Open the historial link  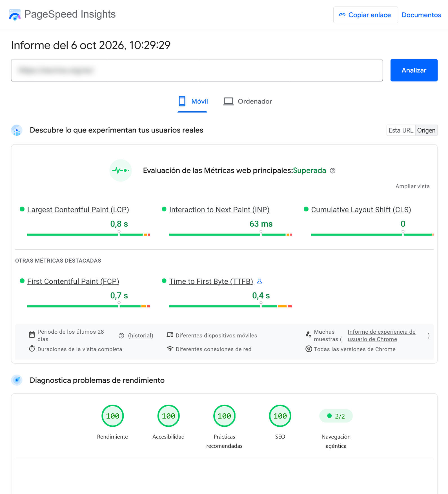pyautogui.click(x=141, y=336)
